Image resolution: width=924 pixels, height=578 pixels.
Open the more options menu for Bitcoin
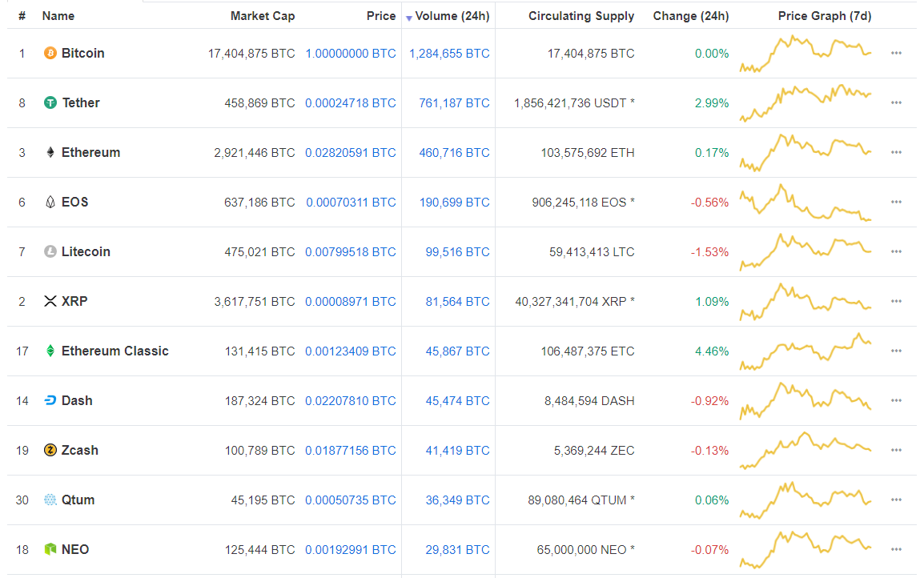(x=896, y=54)
